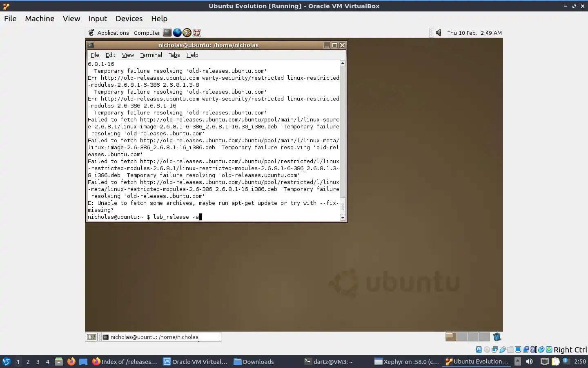Switch to host desktop 2
This screenshot has width=588, height=368.
point(28,361)
